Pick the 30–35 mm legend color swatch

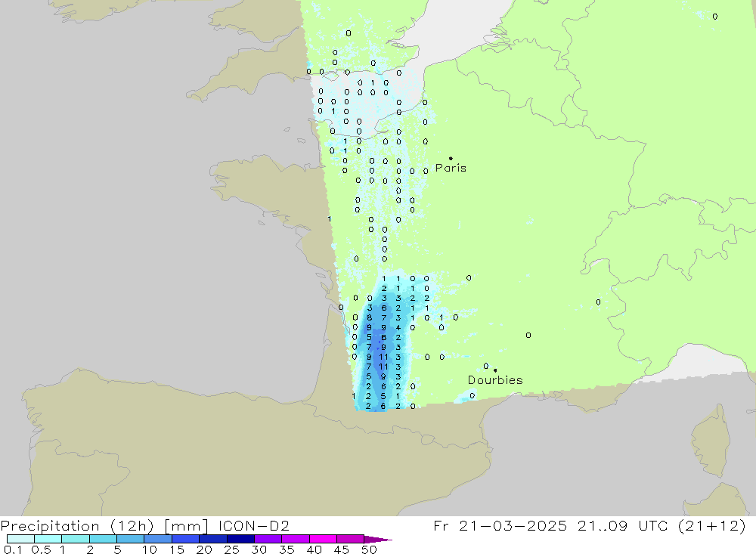pyautogui.click(x=268, y=539)
